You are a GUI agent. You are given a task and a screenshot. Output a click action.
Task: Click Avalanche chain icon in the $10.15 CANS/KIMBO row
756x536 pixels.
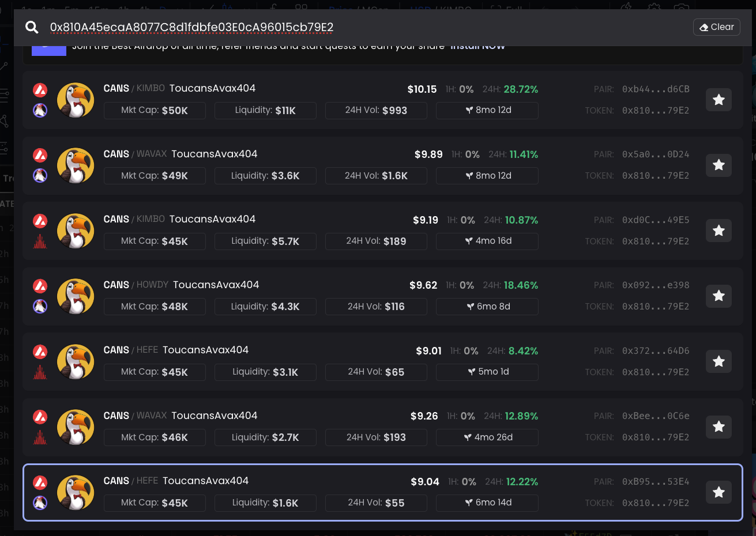click(40, 90)
